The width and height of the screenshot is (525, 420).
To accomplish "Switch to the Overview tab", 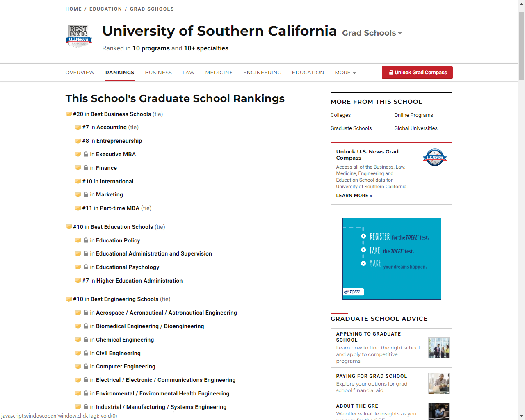I will pyautogui.click(x=80, y=73).
